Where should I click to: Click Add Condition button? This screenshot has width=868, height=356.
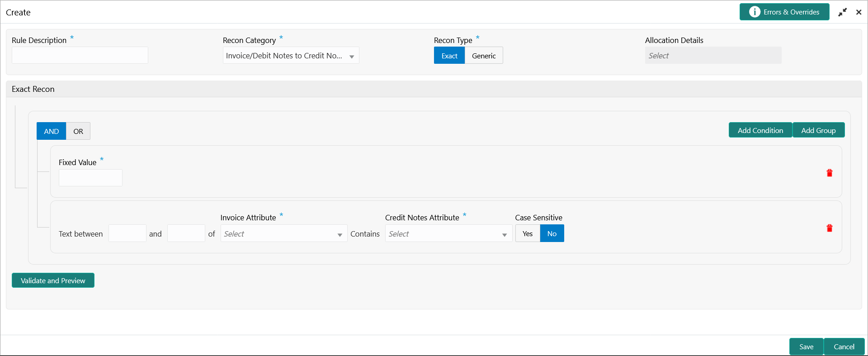(760, 130)
